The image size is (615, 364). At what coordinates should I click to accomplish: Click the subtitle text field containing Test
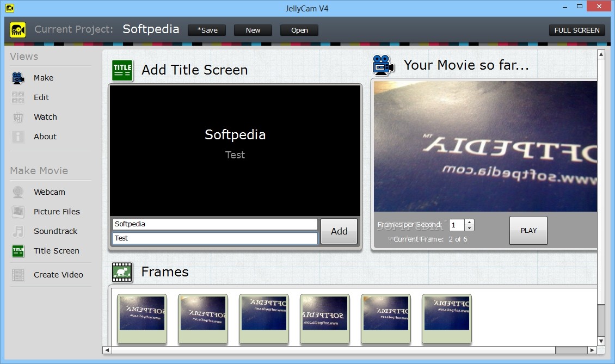[215, 238]
